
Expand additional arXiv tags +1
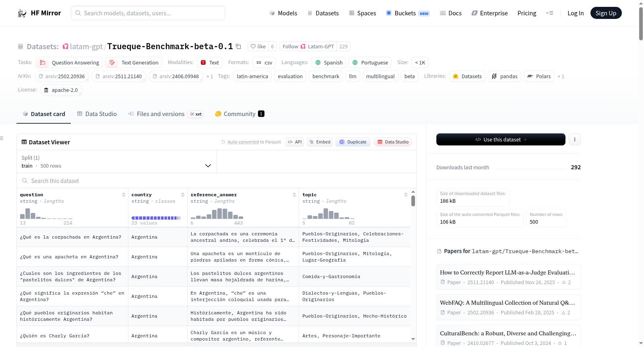tap(210, 77)
